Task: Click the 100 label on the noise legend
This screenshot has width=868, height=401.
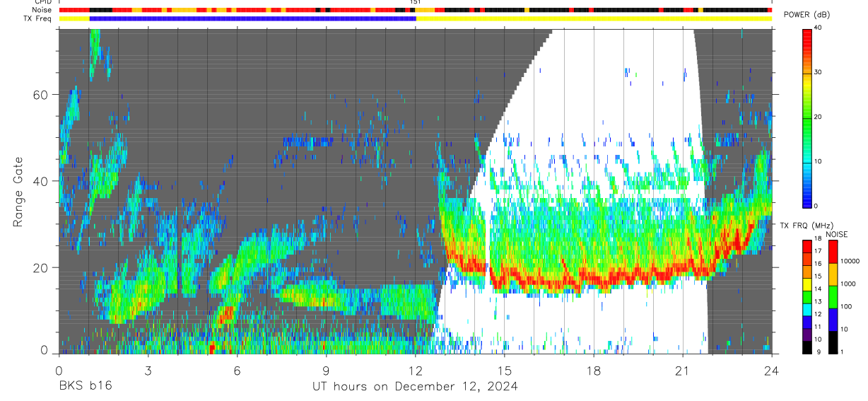Action: (848, 306)
